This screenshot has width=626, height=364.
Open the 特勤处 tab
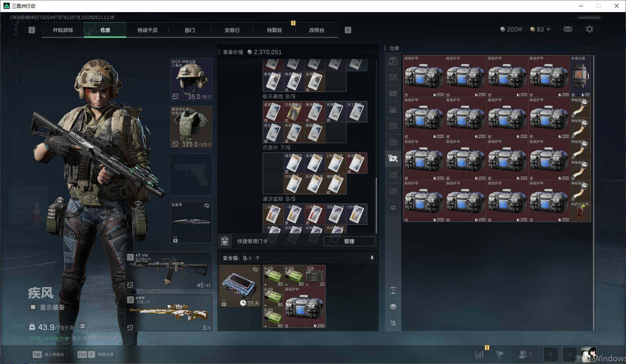point(274,30)
